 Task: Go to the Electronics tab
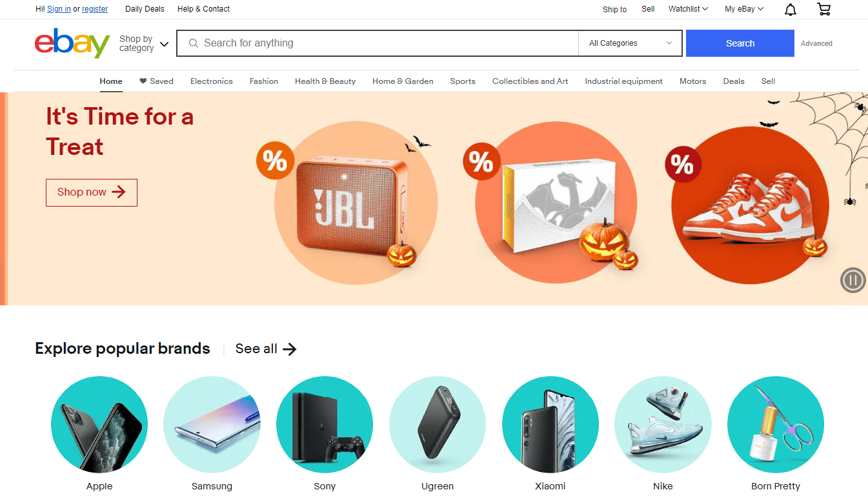click(212, 81)
